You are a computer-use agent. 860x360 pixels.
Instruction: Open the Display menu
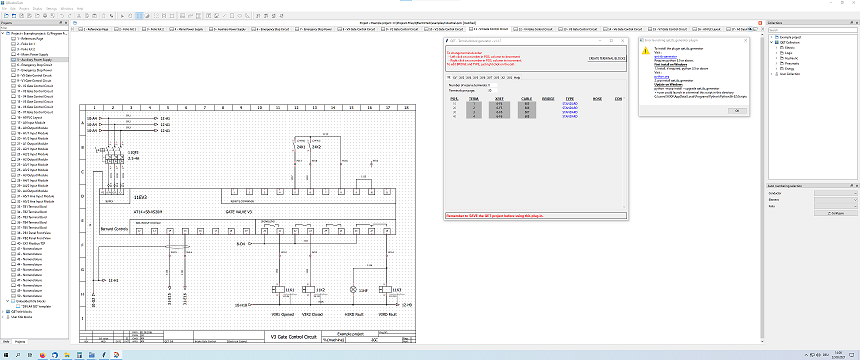[x=36, y=9]
